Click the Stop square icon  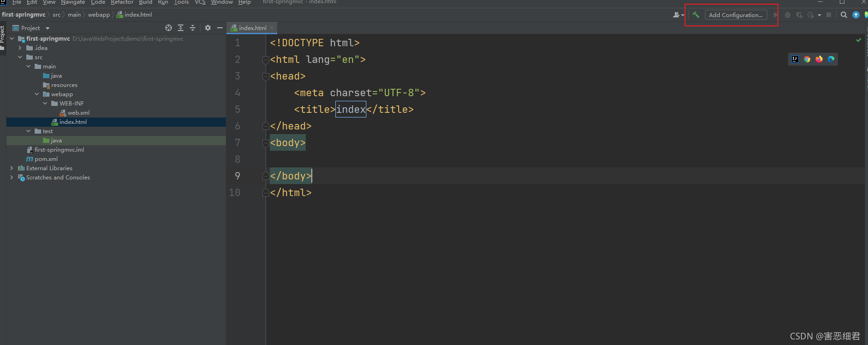[x=829, y=15]
